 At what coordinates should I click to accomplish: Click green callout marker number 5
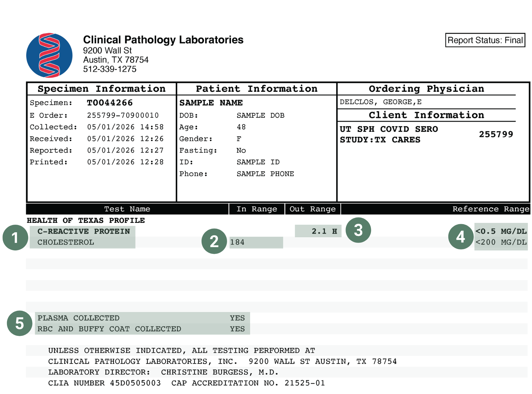point(20,323)
